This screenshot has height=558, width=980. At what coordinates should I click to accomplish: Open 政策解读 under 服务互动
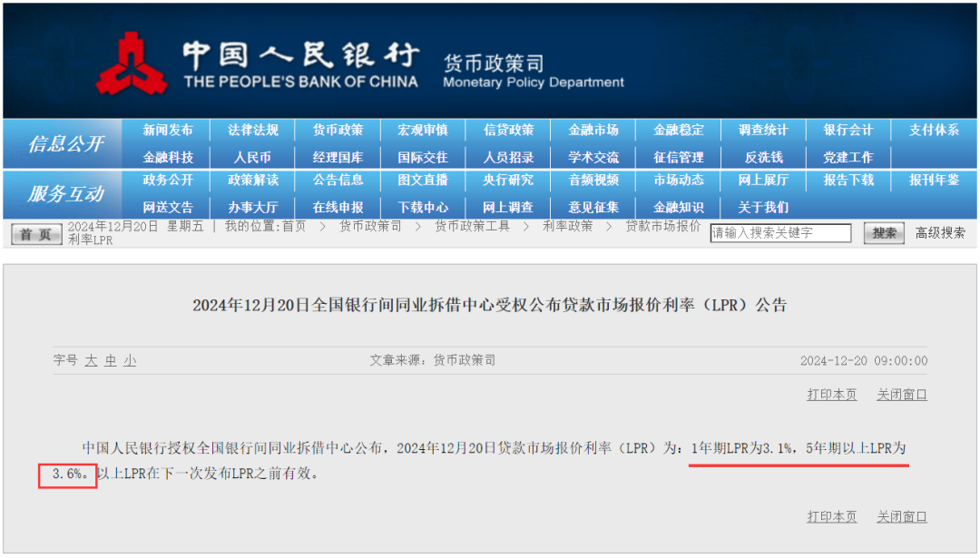tap(252, 180)
